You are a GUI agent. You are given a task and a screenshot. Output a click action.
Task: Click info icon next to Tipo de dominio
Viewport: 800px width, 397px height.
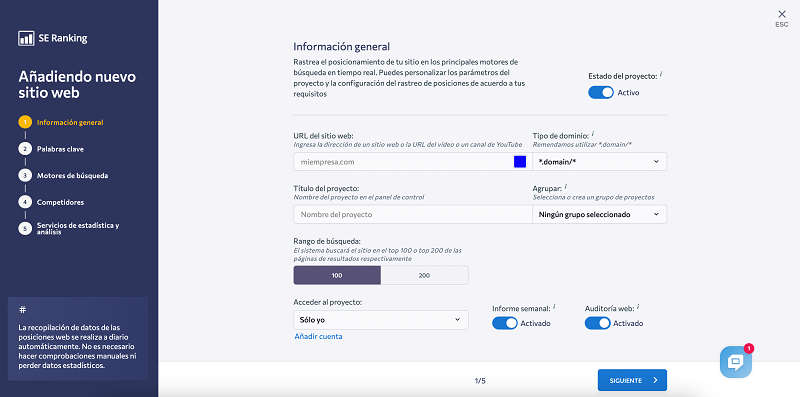point(592,135)
